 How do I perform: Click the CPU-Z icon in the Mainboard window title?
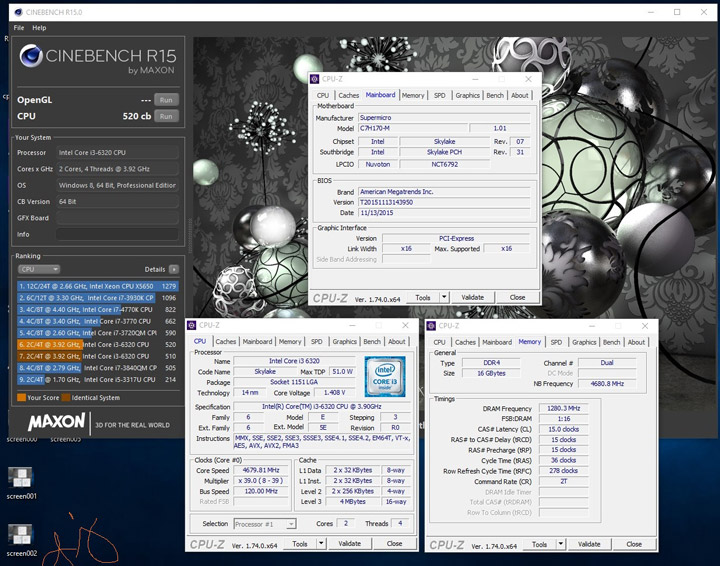pyautogui.click(x=315, y=79)
